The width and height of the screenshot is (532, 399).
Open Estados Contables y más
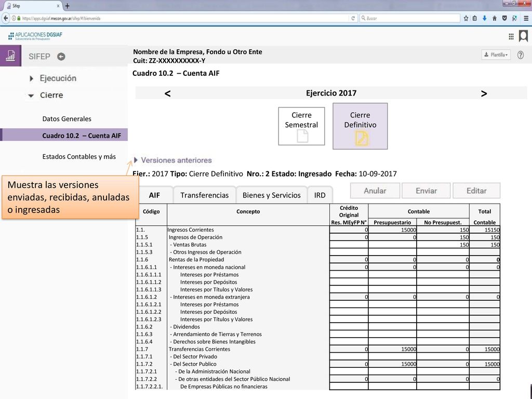[x=79, y=156]
